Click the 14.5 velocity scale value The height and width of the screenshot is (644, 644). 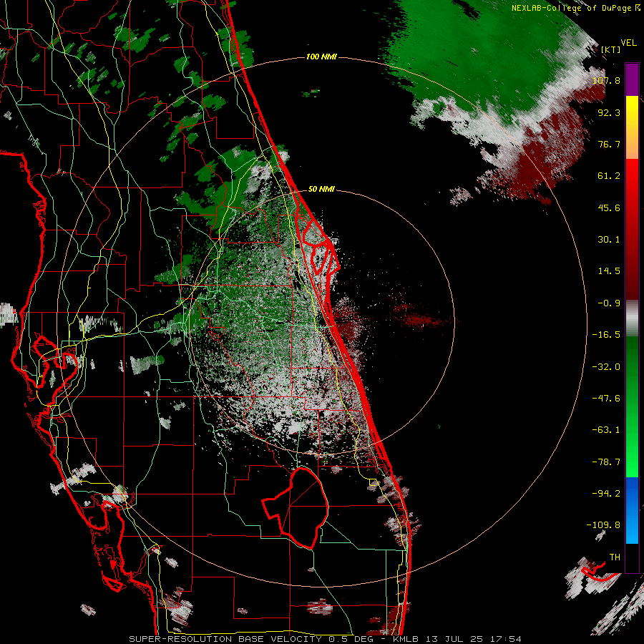click(x=609, y=271)
